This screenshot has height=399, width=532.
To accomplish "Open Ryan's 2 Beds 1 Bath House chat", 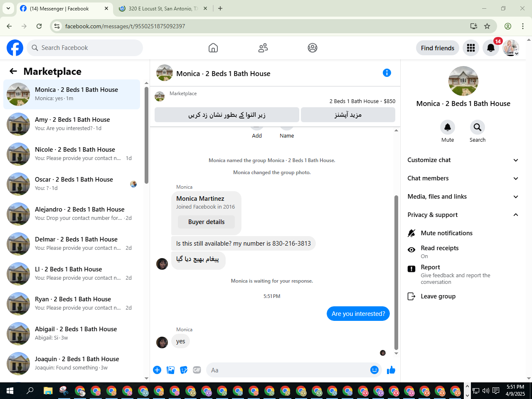I will (72, 304).
